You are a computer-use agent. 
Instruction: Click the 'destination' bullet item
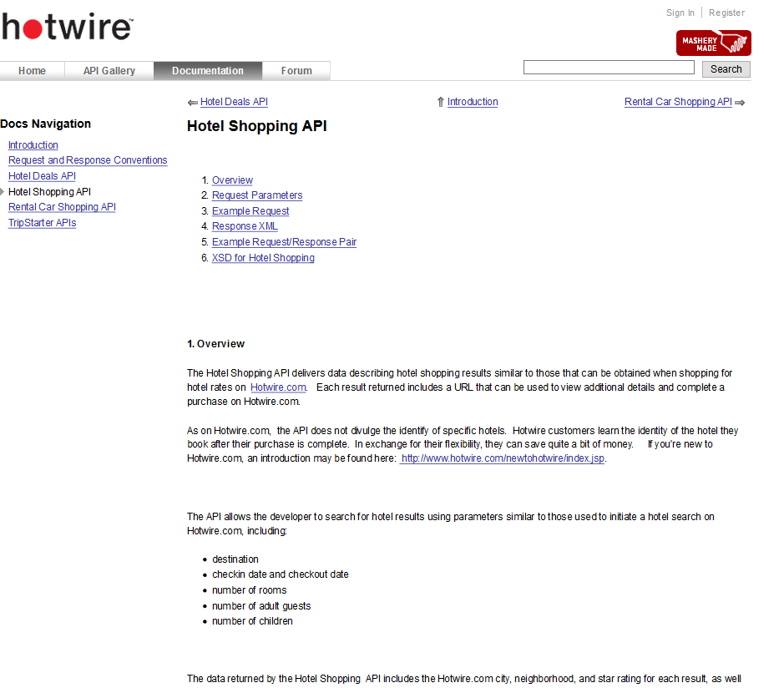click(x=235, y=559)
